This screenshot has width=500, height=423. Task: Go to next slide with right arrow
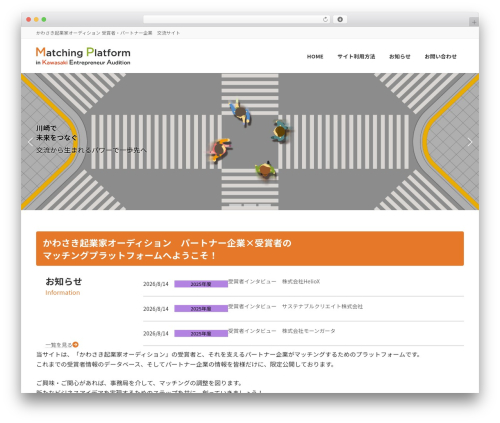coord(470,142)
